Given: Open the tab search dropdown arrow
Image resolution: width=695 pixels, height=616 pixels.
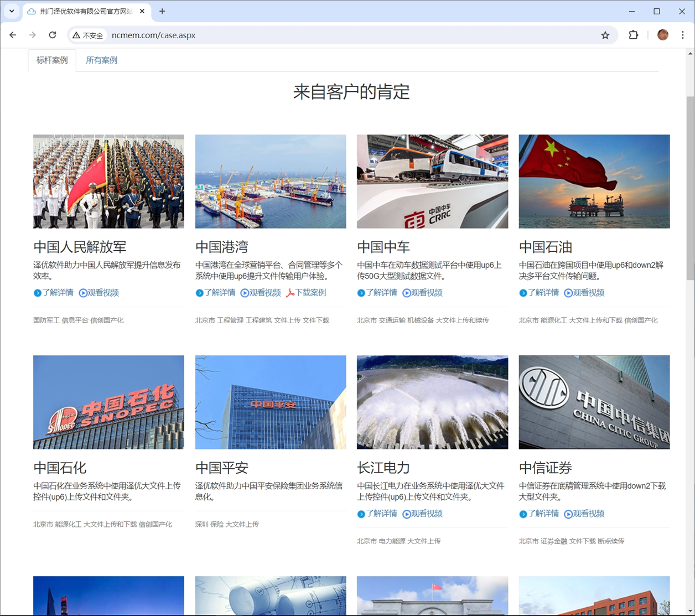Looking at the screenshot, I should point(12,11).
